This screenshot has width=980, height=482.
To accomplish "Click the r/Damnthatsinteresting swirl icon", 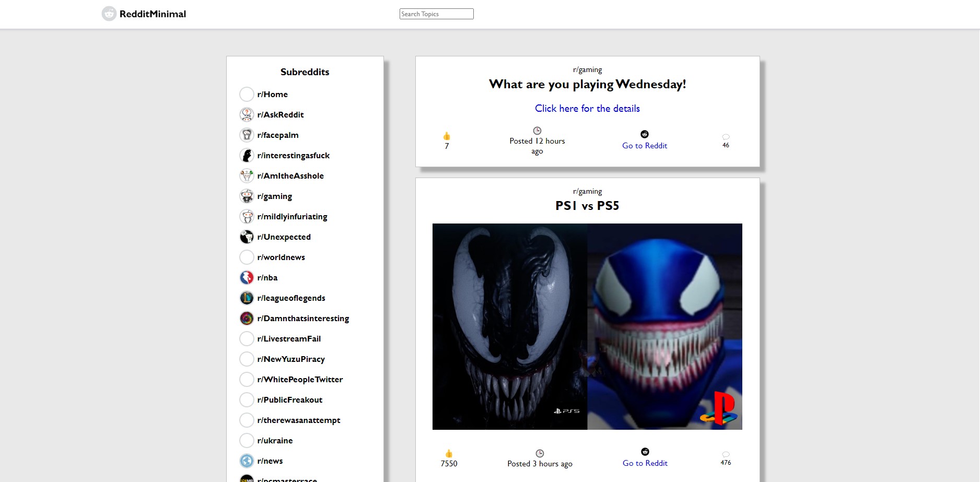I will (247, 319).
